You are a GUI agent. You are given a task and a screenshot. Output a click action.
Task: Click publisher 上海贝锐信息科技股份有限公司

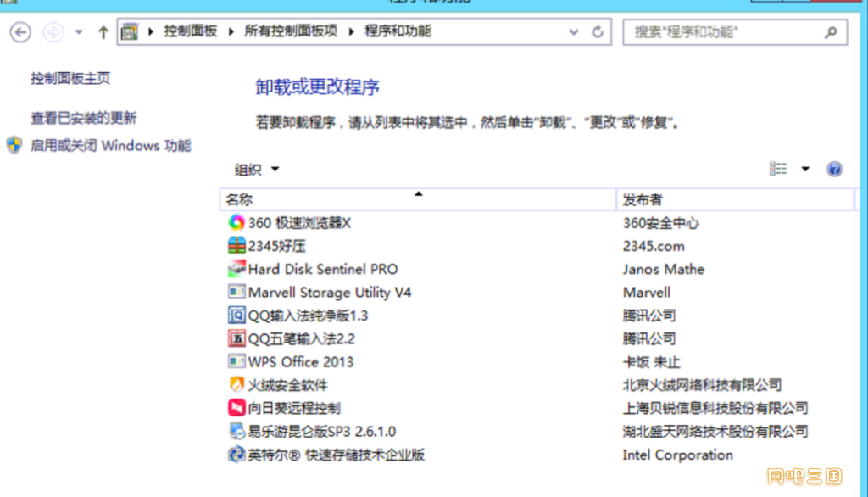[x=715, y=408]
